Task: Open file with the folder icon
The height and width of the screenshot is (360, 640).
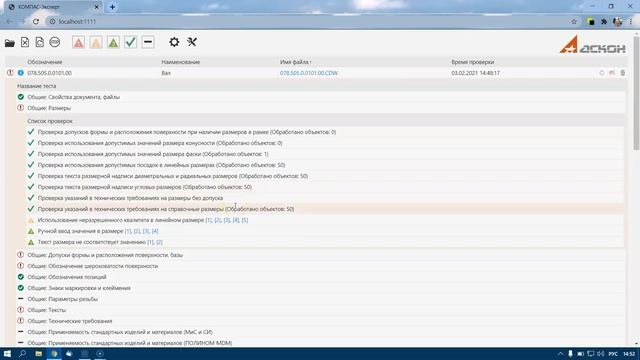Action: (10, 42)
